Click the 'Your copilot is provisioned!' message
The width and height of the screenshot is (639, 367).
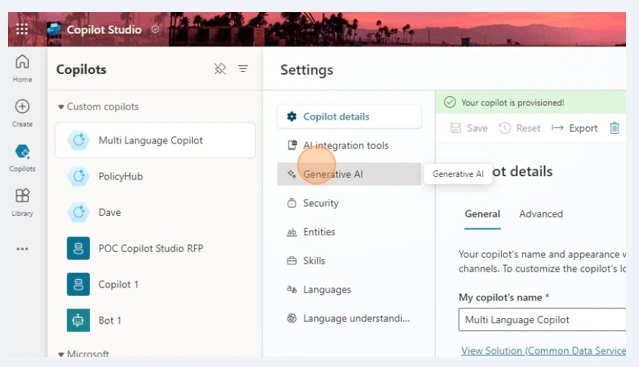[x=512, y=103]
